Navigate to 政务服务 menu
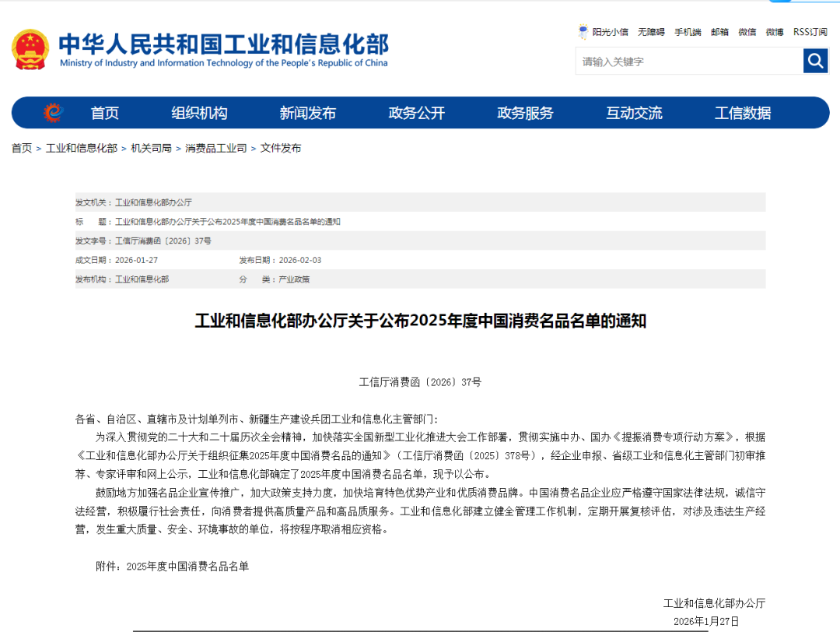This screenshot has width=840, height=632. (x=525, y=113)
